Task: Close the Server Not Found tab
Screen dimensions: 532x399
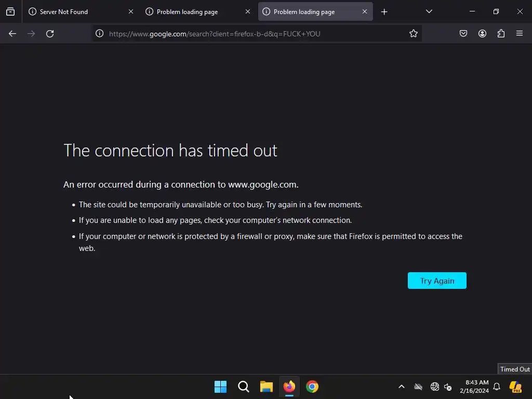Action: pos(131,11)
